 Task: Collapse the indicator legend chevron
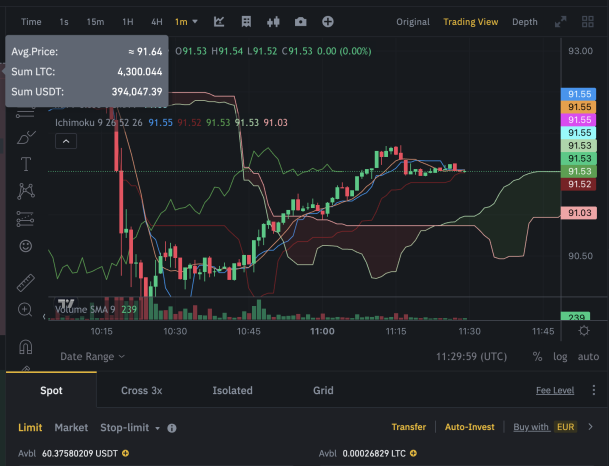click(66, 141)
